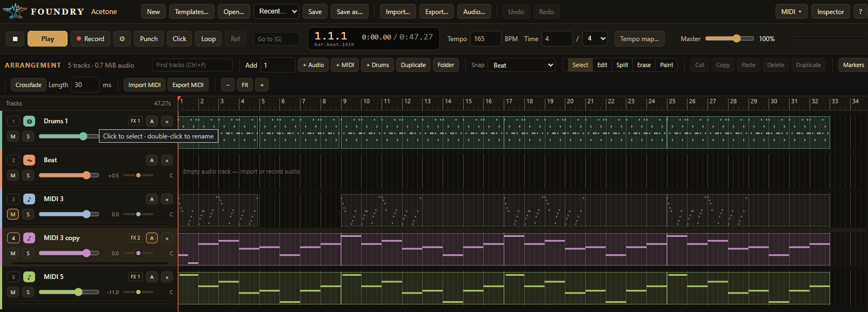868x312 pixels.
Task: Unmute the MIDI 3 track
Action: click(13, 214)
